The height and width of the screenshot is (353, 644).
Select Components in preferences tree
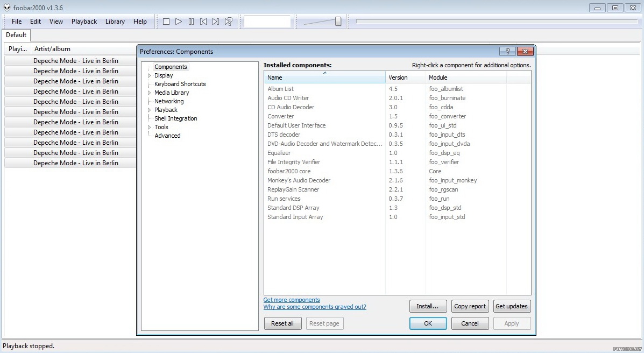pos(171,67)
